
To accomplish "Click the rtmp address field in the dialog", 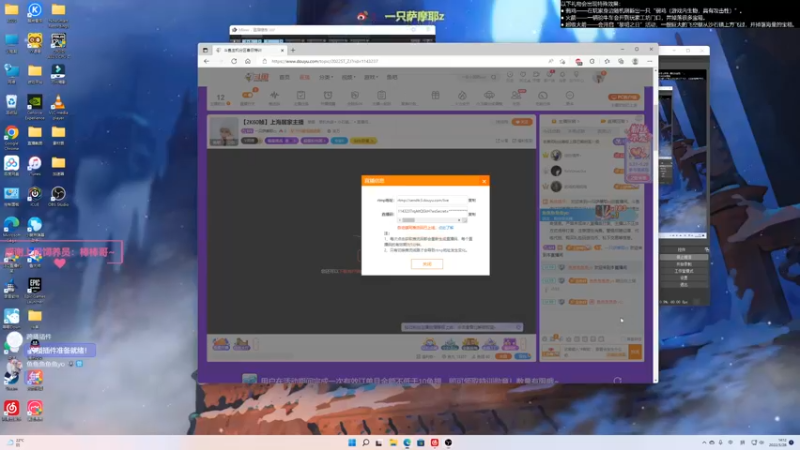I will point(432,201).
